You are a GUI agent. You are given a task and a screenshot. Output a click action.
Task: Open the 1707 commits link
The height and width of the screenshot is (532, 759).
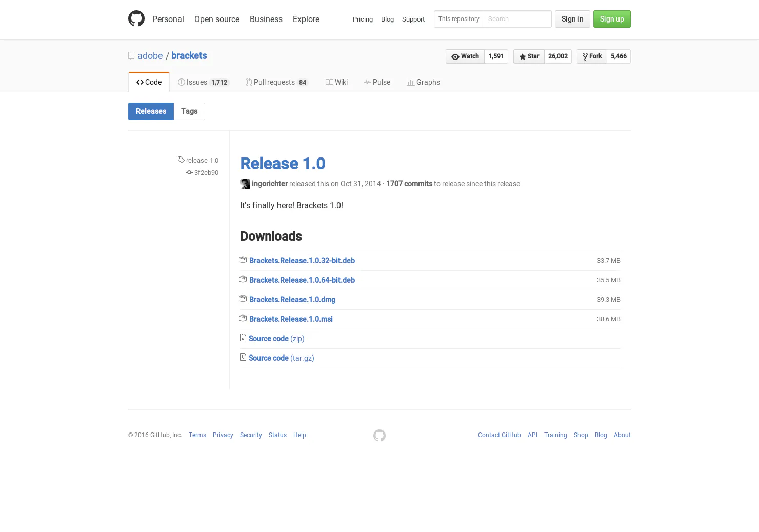409,184
